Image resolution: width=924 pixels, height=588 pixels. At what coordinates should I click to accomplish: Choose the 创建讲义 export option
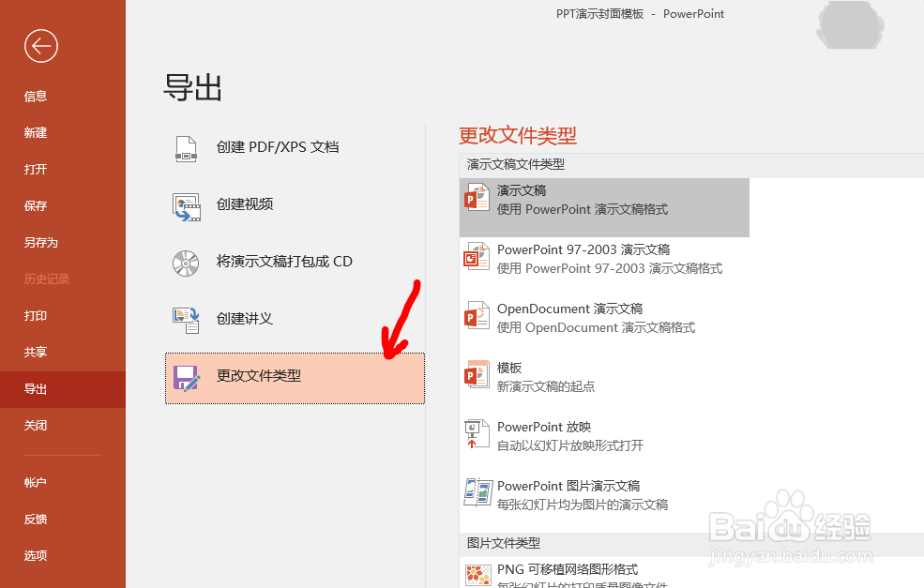click(x=295, y=319)
